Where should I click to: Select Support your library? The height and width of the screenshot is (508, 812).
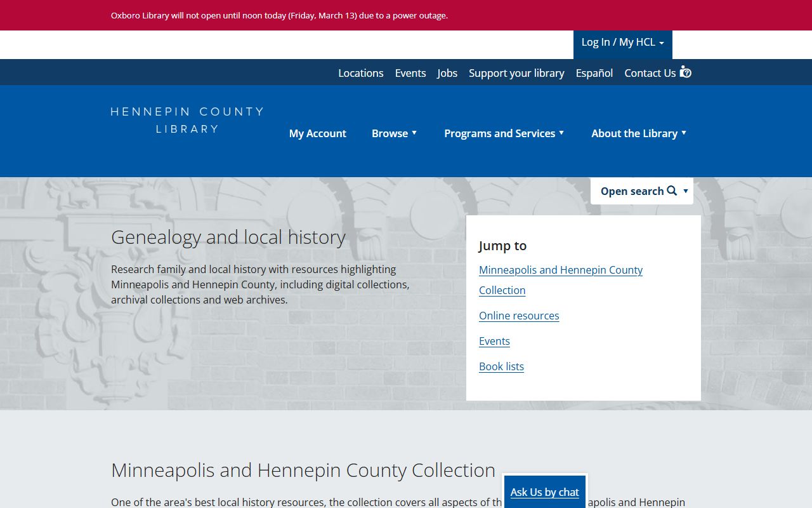[x=516, y=73]
